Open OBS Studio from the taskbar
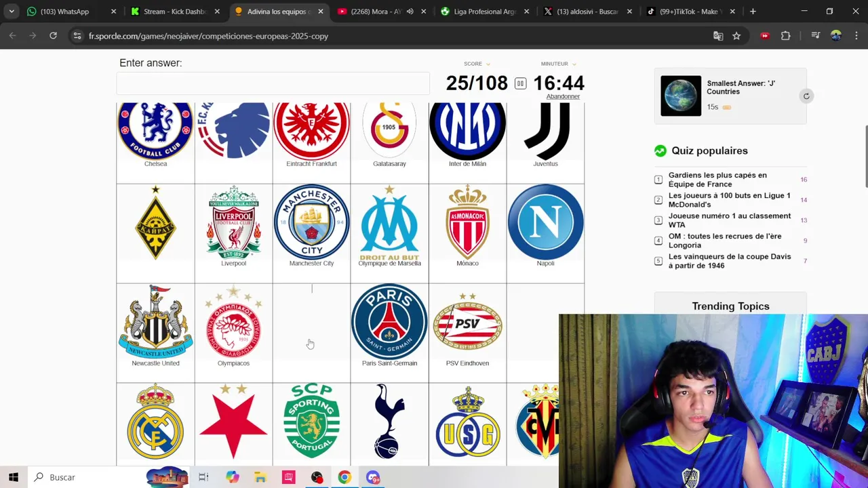The image size is (868, 488). 317,477
